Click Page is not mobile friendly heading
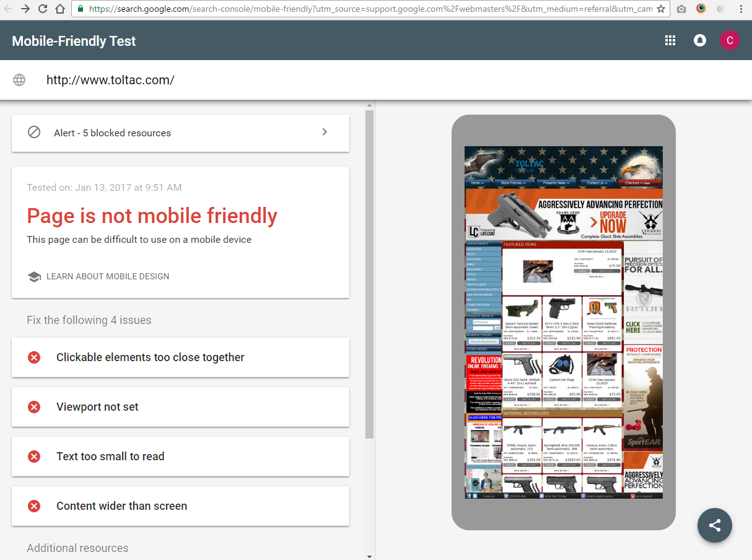 click(152, 216)
